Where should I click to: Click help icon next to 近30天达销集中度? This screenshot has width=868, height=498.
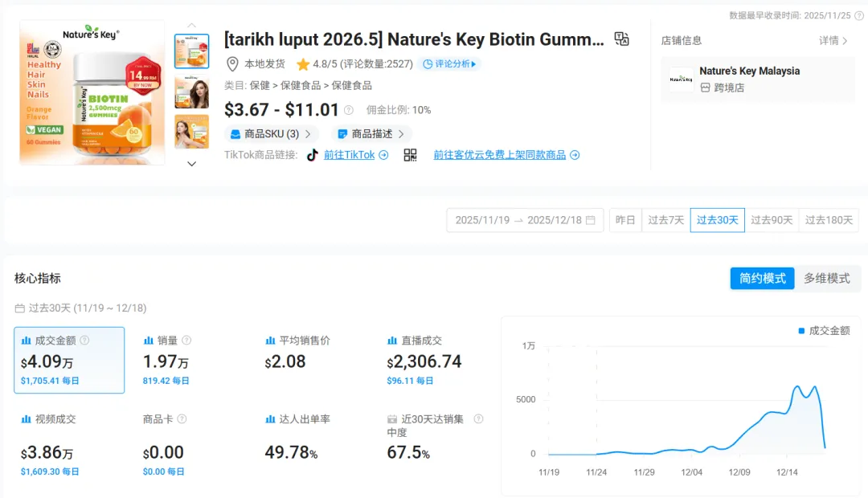(478, 419)
